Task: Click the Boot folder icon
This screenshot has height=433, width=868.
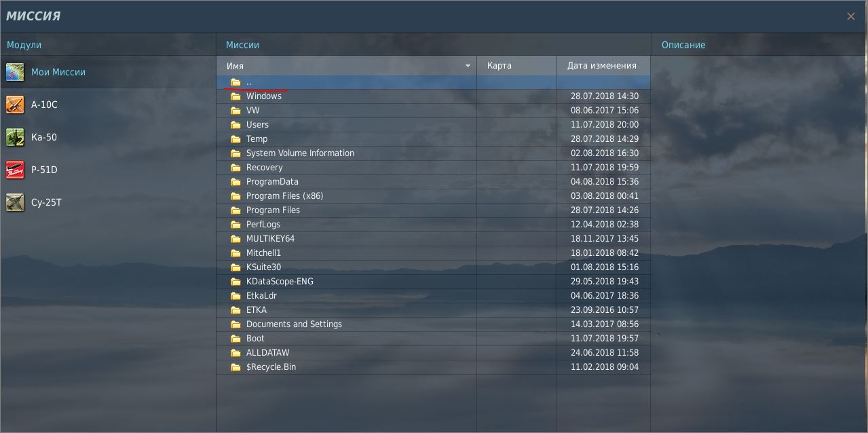Action: coord(235,339)
